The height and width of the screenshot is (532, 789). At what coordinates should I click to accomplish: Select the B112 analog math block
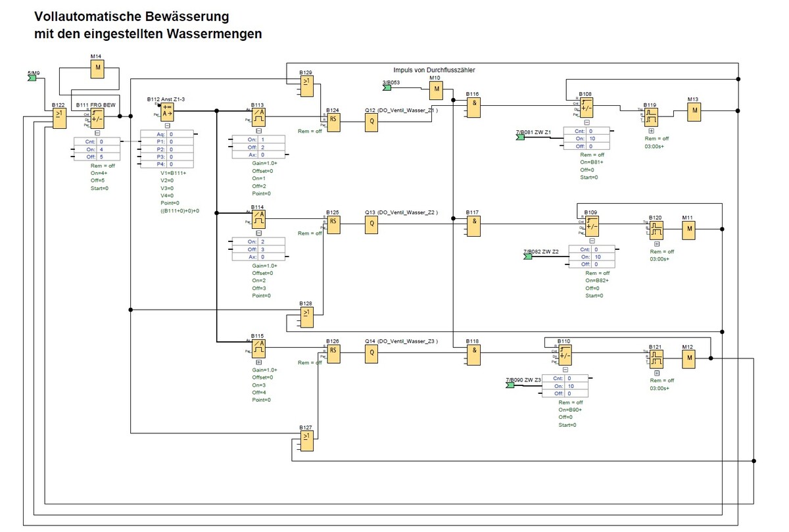point(167,111)
